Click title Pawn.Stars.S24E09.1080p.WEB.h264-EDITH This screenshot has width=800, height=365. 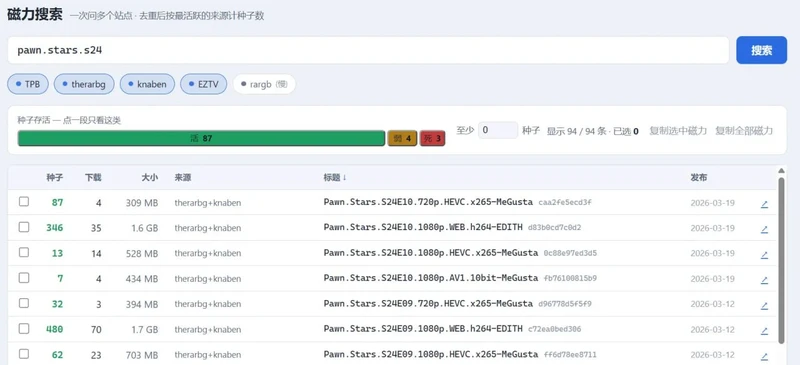click(423, 329)
